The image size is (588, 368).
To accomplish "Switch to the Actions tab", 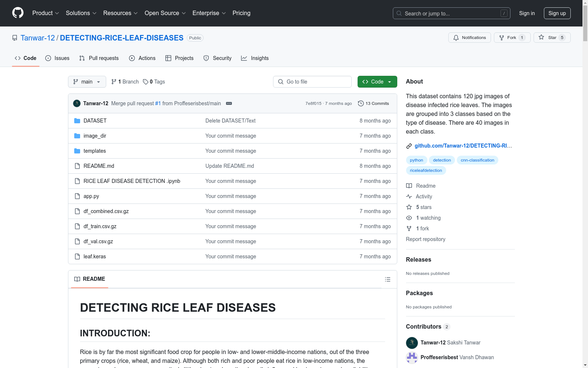I will [x=142, y=58].
